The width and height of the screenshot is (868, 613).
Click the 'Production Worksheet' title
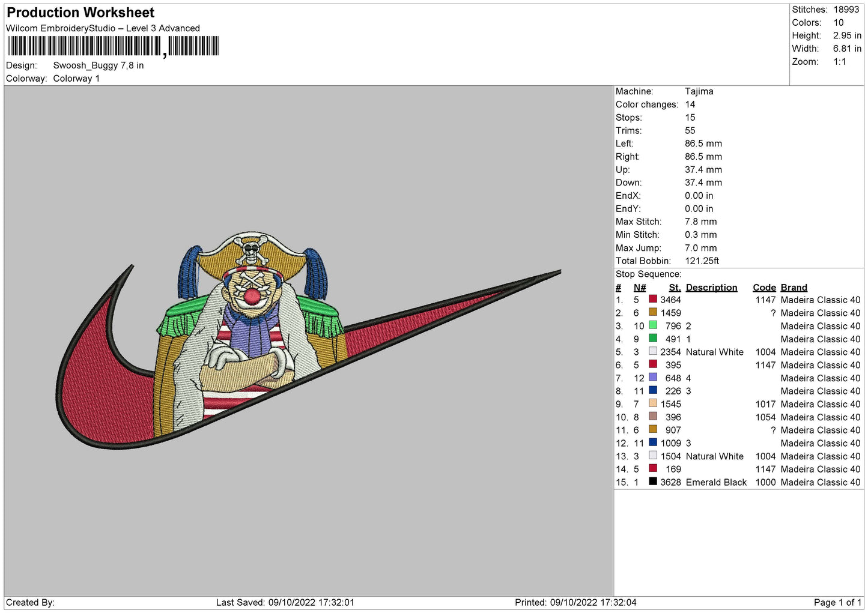[80, 13]
